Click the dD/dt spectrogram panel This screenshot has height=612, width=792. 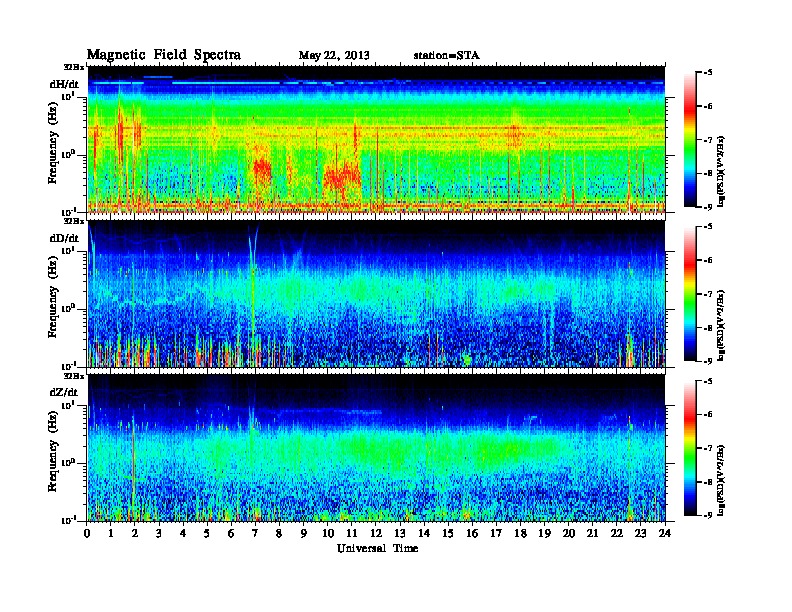[x=376, y=294]
